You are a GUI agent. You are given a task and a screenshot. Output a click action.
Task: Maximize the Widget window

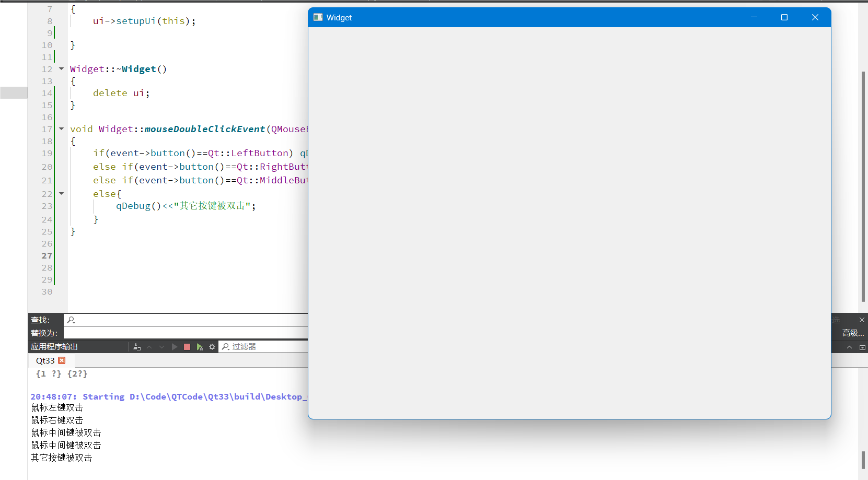point(784,17)
